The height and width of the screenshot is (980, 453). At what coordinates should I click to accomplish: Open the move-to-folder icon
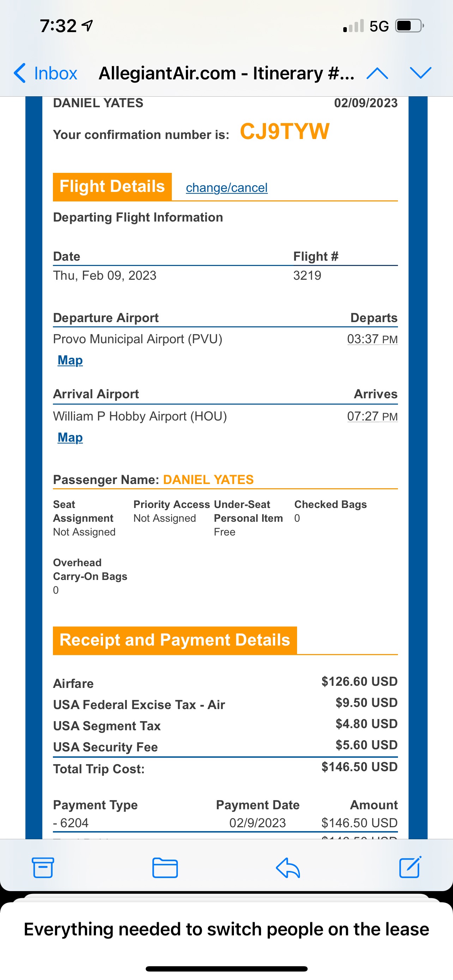coord(165,868)
